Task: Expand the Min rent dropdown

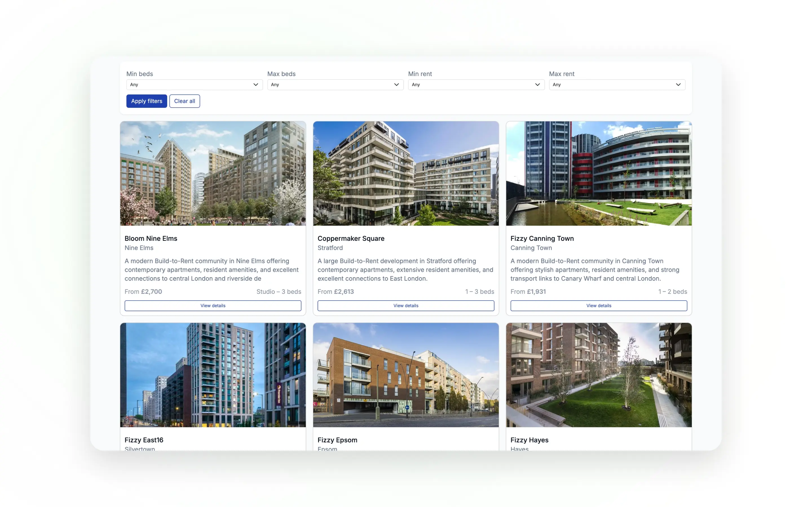Action: coord(476,84)
